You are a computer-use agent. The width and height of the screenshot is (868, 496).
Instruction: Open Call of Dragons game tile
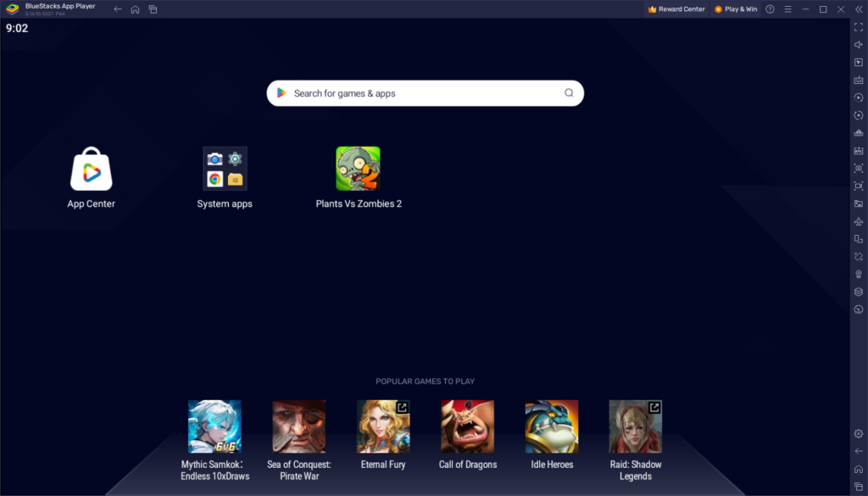467,426
